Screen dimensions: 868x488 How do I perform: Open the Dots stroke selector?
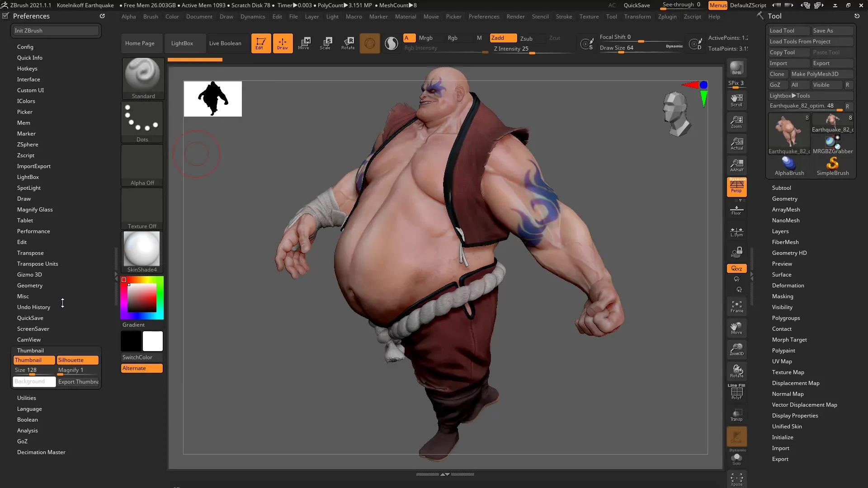click(142, 122)
